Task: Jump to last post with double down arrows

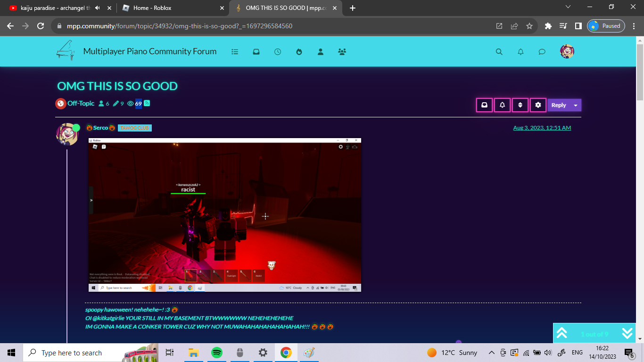Action: 627,333
